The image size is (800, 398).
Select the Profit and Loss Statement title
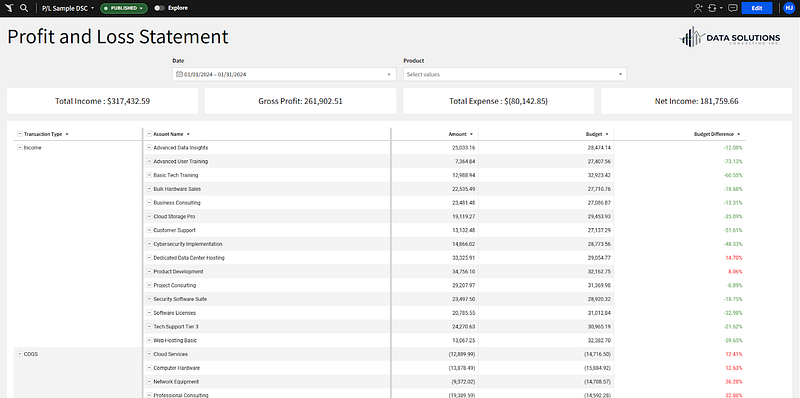[118, 37]
